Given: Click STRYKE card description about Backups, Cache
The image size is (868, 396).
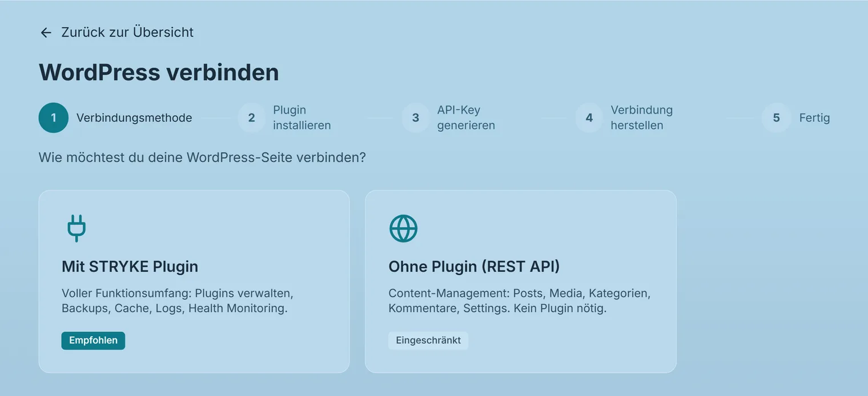Looking at the screenshot, I should pyautogui.click(x=178, y=301).
